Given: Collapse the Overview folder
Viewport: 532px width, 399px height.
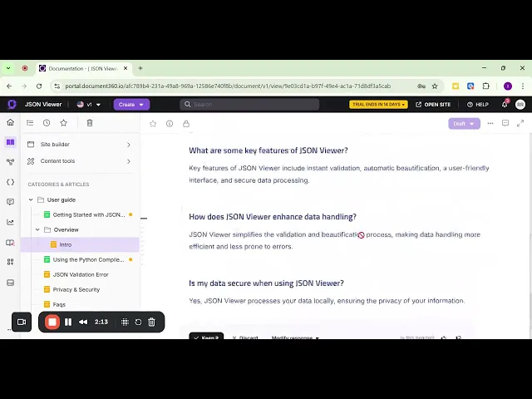Looking at the screenshot, I should [x=37, y=229].
